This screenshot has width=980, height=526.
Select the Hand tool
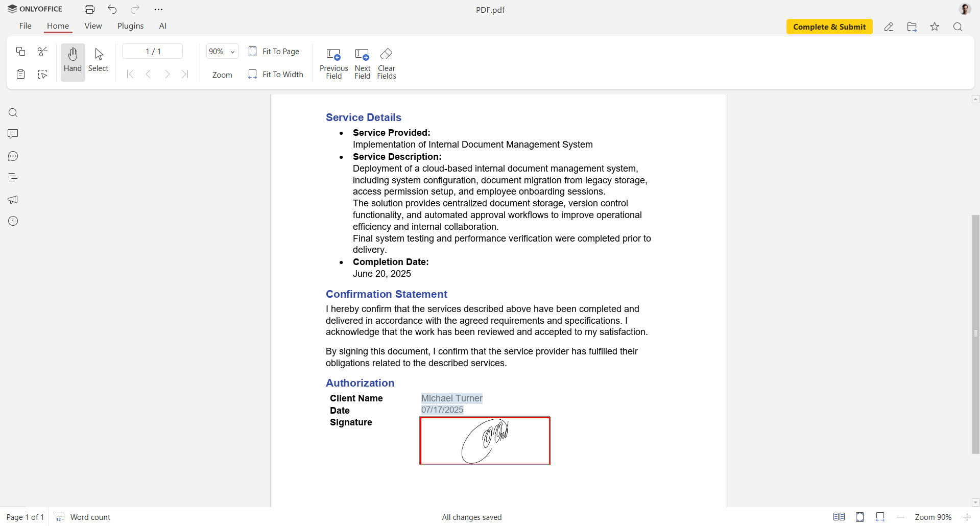click(73, 61)
